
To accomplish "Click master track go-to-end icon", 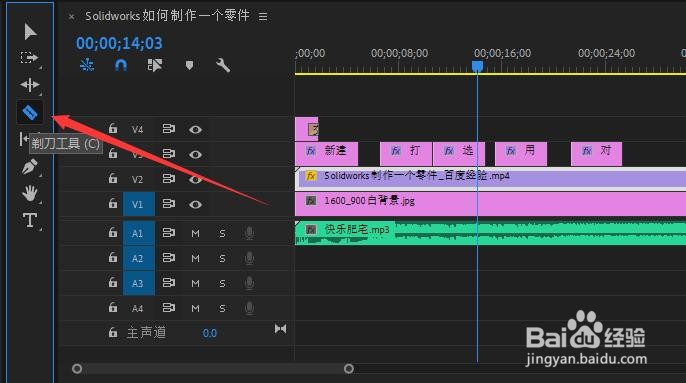I will pos(280,329).
